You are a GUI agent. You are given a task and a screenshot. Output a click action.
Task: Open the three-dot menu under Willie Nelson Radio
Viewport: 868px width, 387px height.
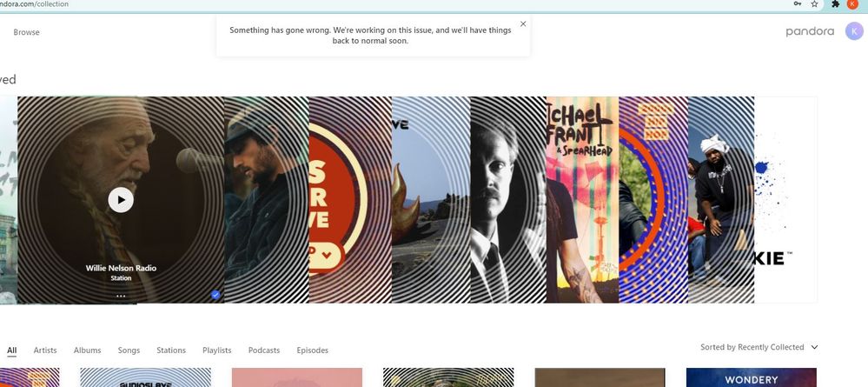[x=121, y=296]
